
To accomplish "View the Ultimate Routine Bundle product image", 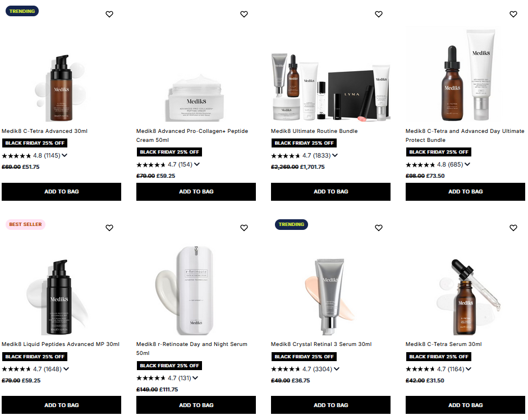I will point(330,86).
